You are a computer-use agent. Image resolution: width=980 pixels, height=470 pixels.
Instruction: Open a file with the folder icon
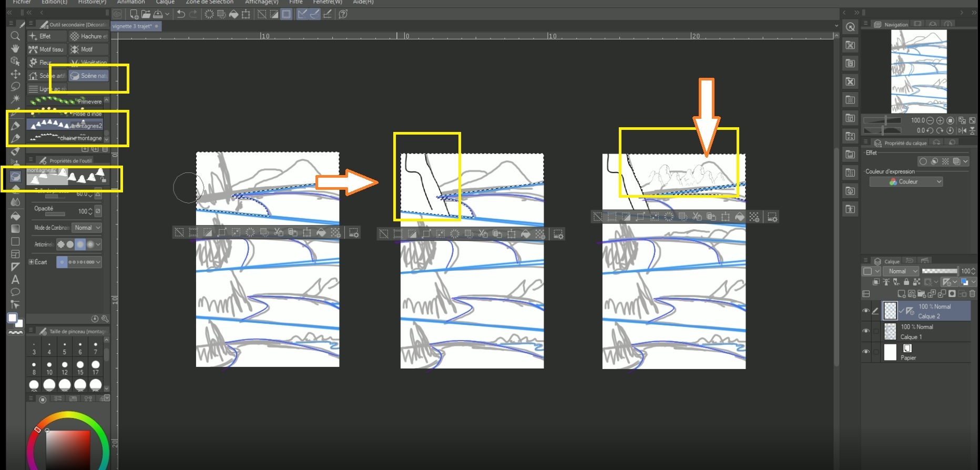coord(146,14)
